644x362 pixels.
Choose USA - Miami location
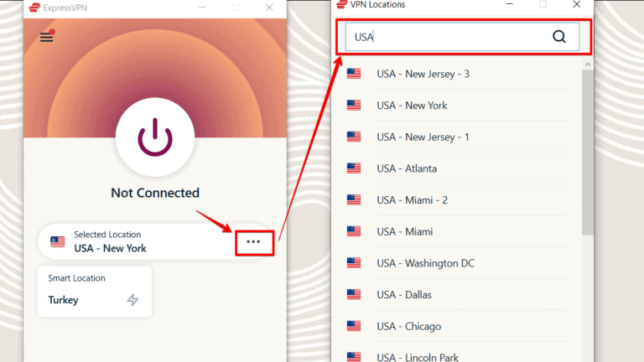(405, 232)
